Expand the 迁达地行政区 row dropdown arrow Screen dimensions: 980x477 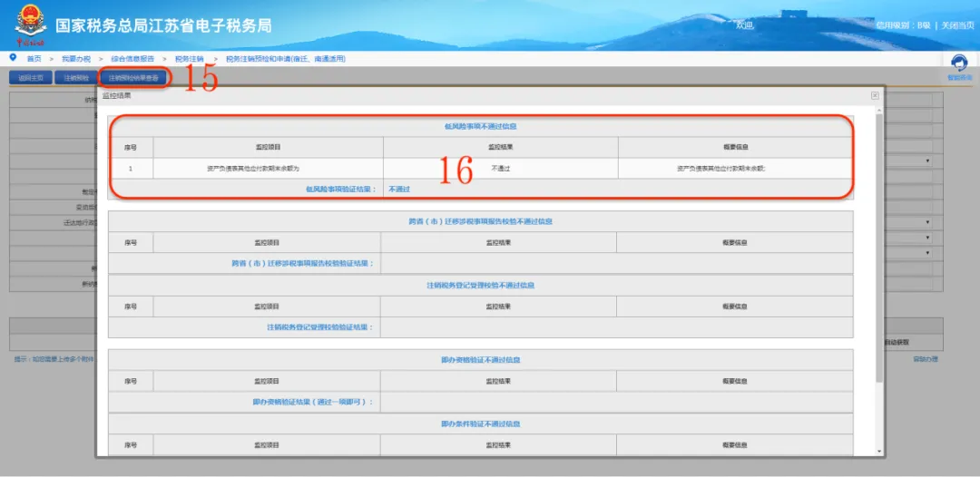pos(927,222)
